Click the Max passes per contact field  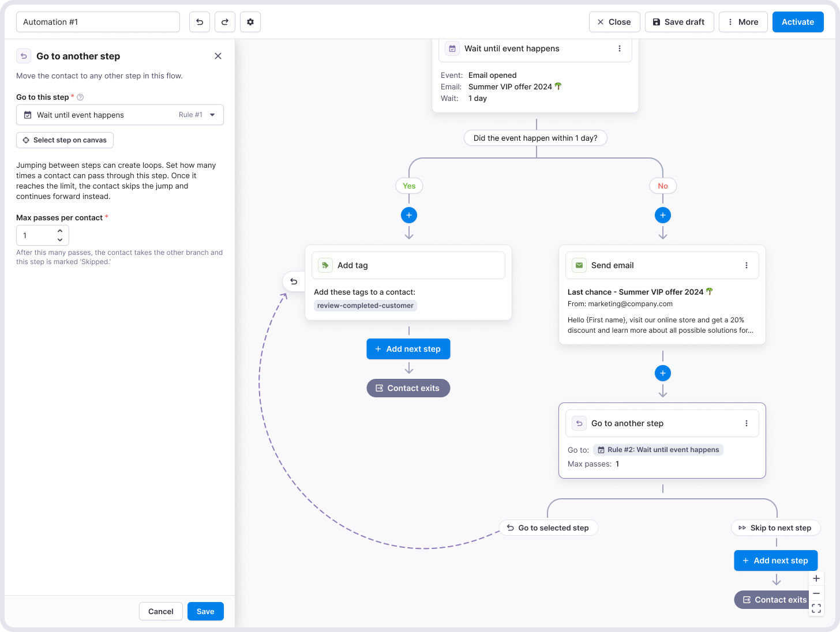(43, 235)
